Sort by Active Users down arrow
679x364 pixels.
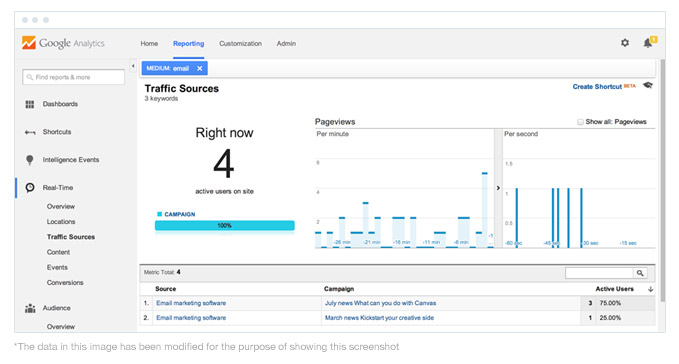pos(650,289)
